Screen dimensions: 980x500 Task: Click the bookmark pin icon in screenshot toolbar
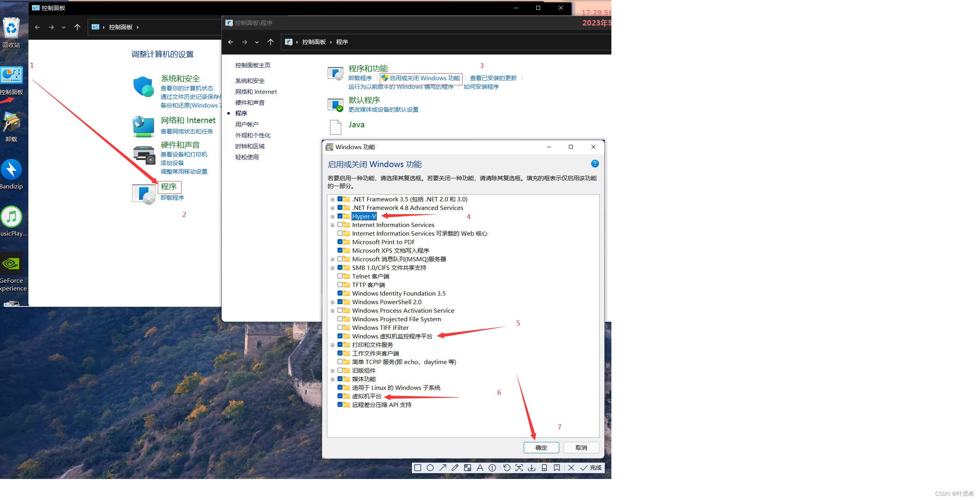click(557, 468)
